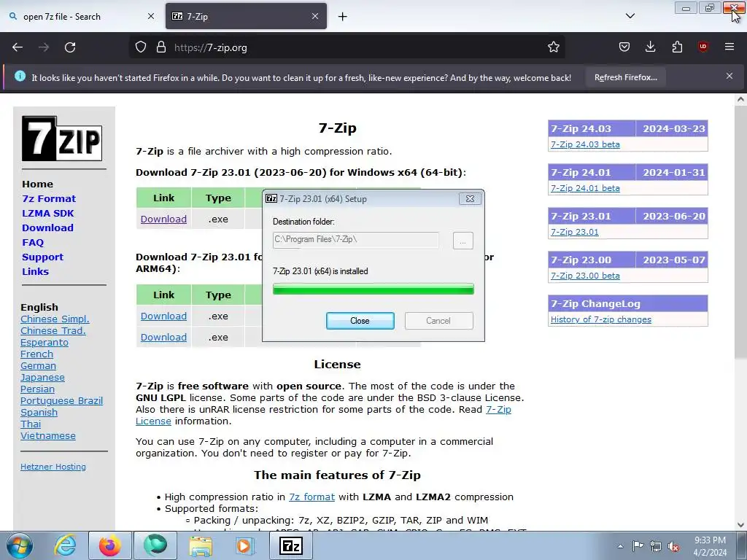Dismiss the Refresh Firefox notification bar
This screenshot has height=560, width=747.
pyautogui.click(x=729, y=76)
